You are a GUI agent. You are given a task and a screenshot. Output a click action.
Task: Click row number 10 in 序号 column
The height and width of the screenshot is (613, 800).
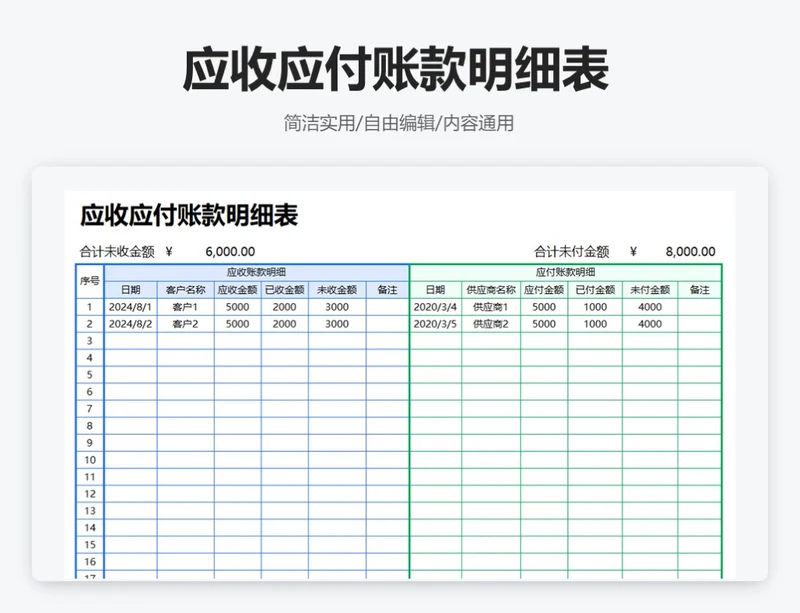click(x=90, y=460)
